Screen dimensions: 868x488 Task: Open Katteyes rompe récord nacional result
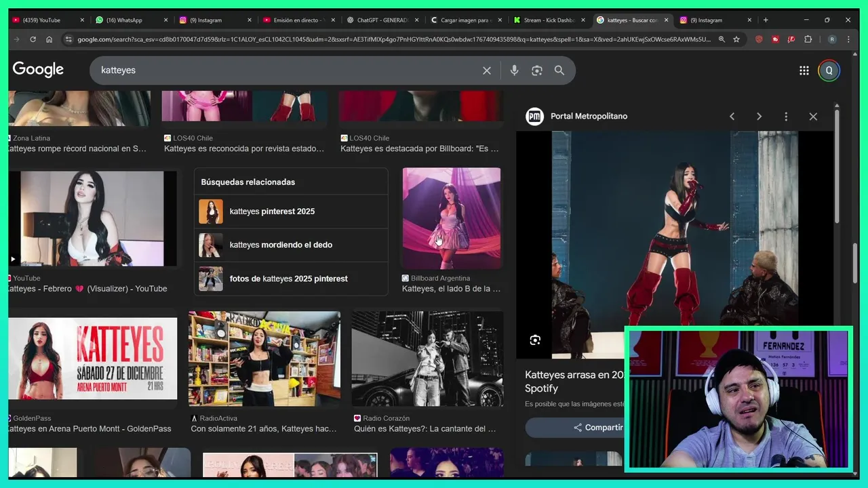coord(77,148)
